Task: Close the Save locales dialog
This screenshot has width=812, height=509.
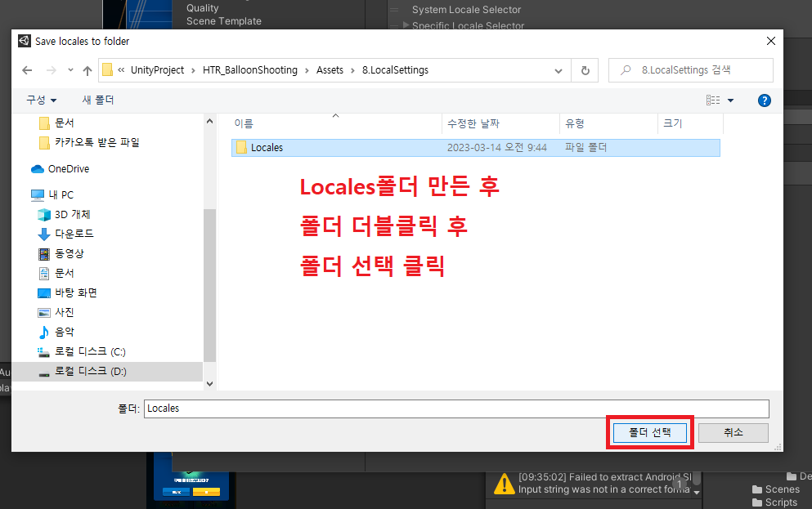Action: (x=770, y=41)
